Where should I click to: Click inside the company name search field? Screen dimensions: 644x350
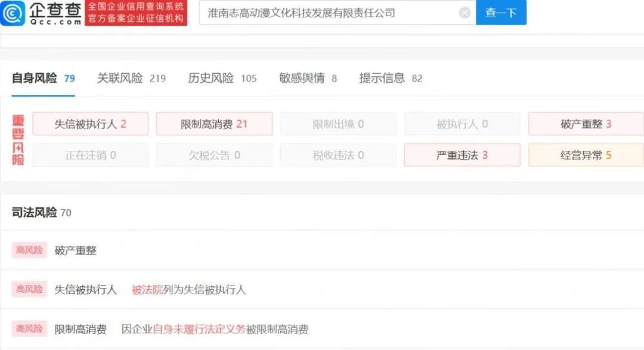pos(328,13)
